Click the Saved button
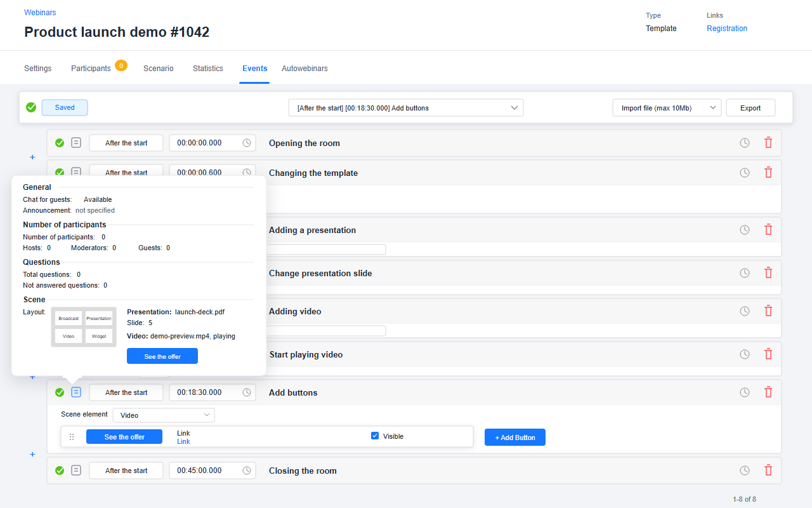Viewport: 812px width, 508px height. click(65, 107)
